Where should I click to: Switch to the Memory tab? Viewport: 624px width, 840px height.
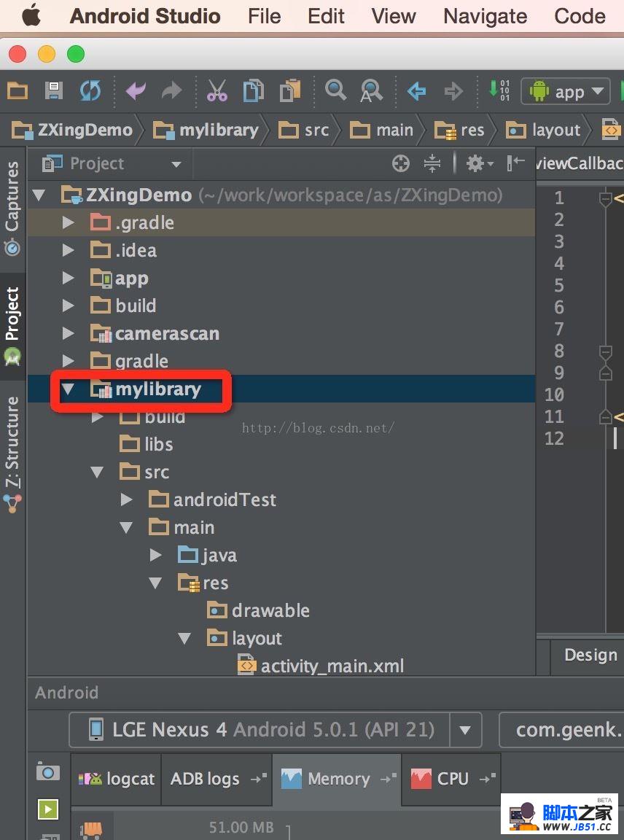tap(337, 779)
